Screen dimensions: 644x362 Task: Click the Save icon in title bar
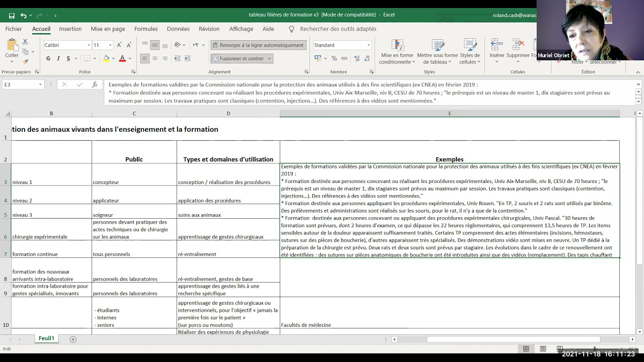12,15
